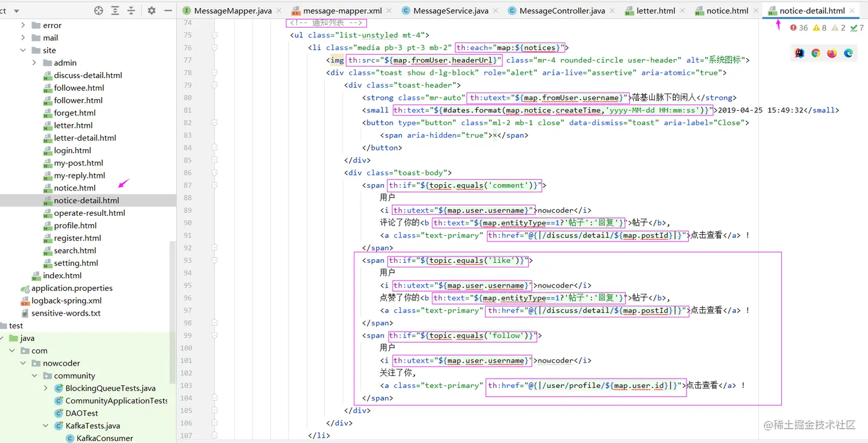Fold the span block at line 93
This screenshot has height=443, width=868.
click(214, 261)
